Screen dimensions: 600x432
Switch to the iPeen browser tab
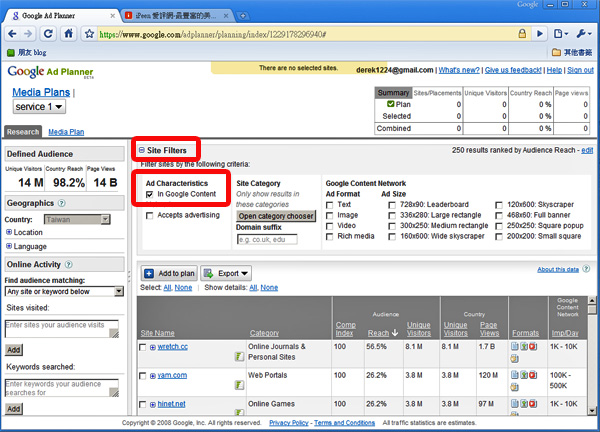[177, 16]
